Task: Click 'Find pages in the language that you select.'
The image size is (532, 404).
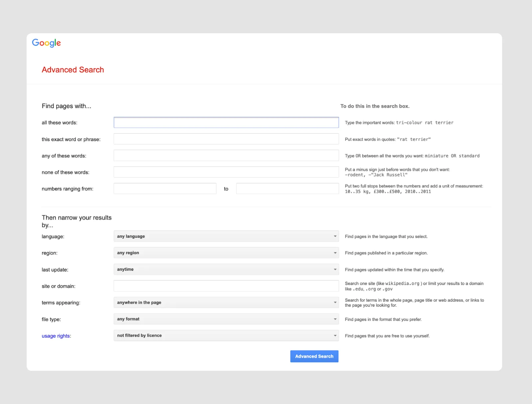Action: 386,236
